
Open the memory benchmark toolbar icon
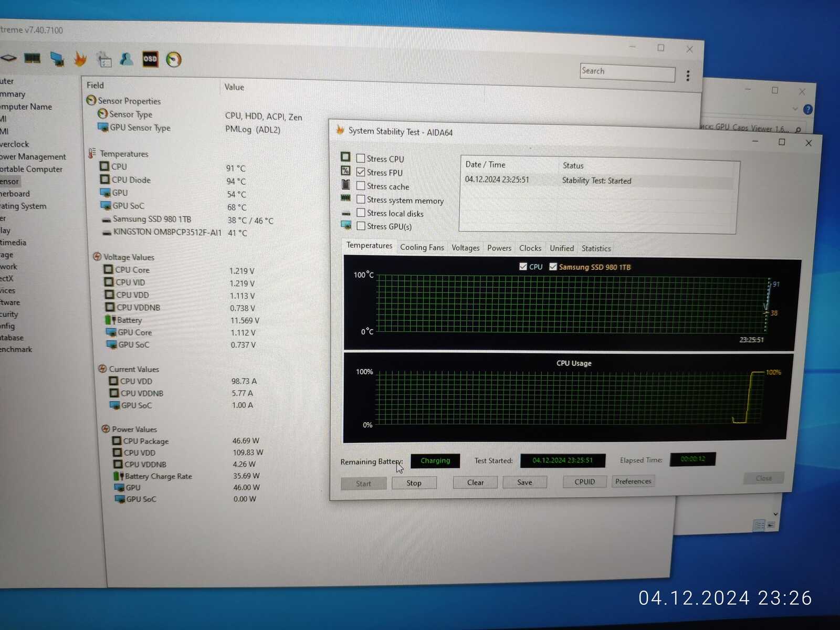pyautogui.click(x=33, y=58)
